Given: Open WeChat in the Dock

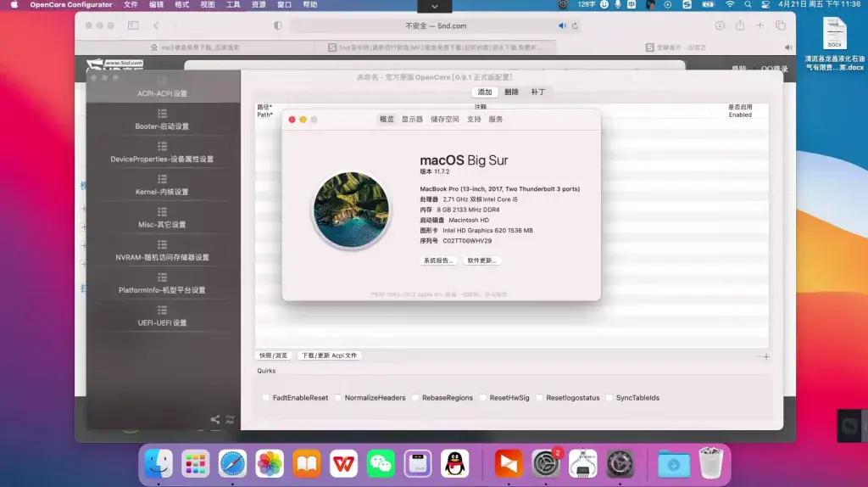Looking at the screenshot, I should click(x=381, y=463).
